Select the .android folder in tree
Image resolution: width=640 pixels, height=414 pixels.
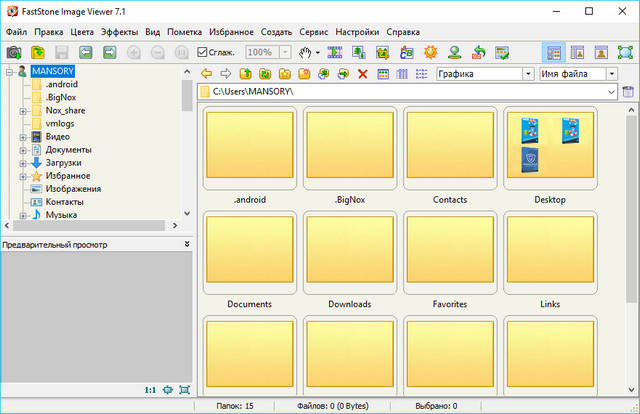[x=61, y=85]
